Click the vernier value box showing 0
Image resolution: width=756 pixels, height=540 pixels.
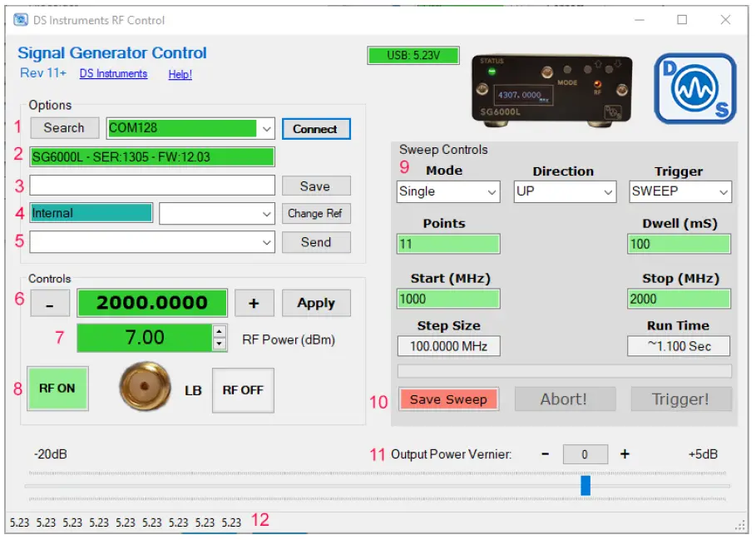coord(585,454)
